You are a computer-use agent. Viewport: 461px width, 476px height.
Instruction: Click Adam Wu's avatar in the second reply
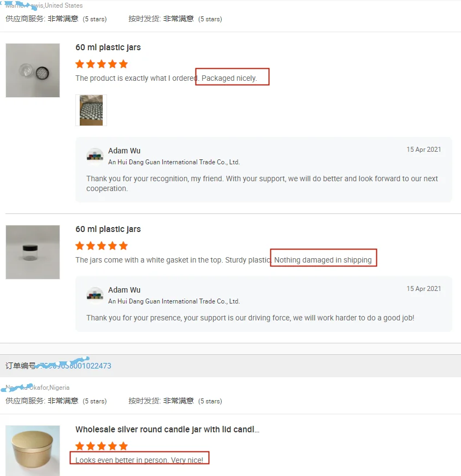[x=95, y=295]
